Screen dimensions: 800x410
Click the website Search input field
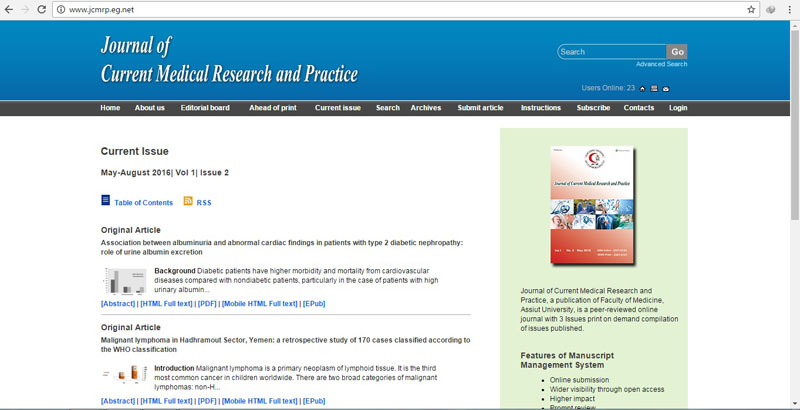click(x=612, y=52)
